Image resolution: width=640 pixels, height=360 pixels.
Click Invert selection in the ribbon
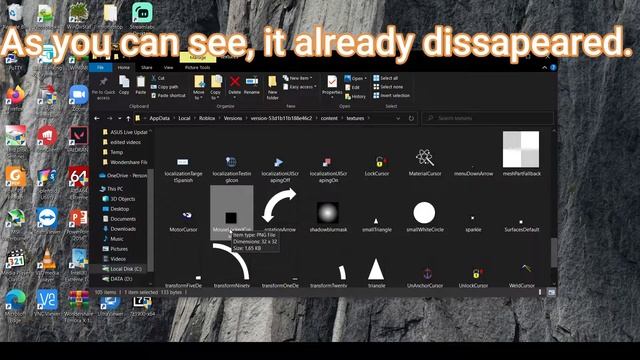391,96
